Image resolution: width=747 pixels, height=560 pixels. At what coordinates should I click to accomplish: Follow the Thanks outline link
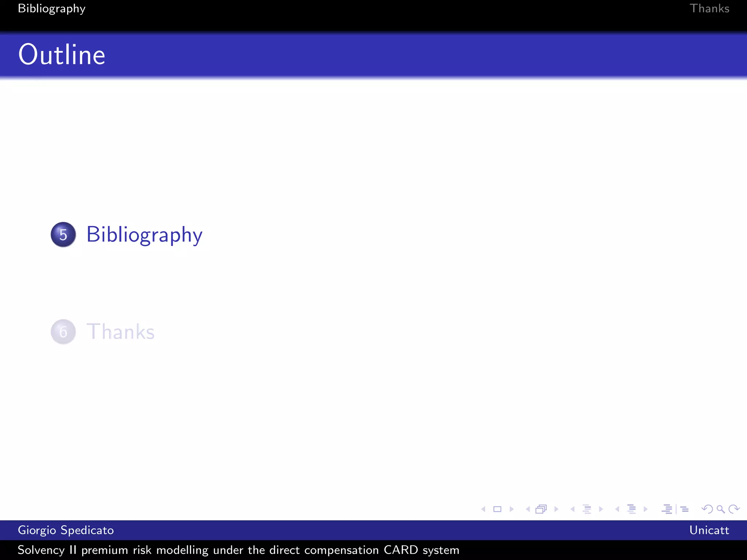(120, 332)
